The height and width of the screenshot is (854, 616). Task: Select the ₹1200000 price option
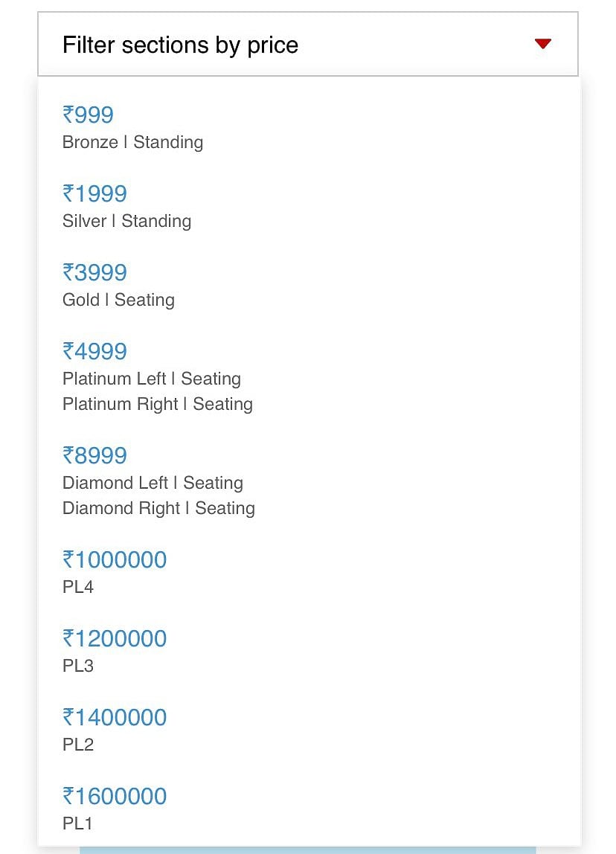[x=115, y=638]
